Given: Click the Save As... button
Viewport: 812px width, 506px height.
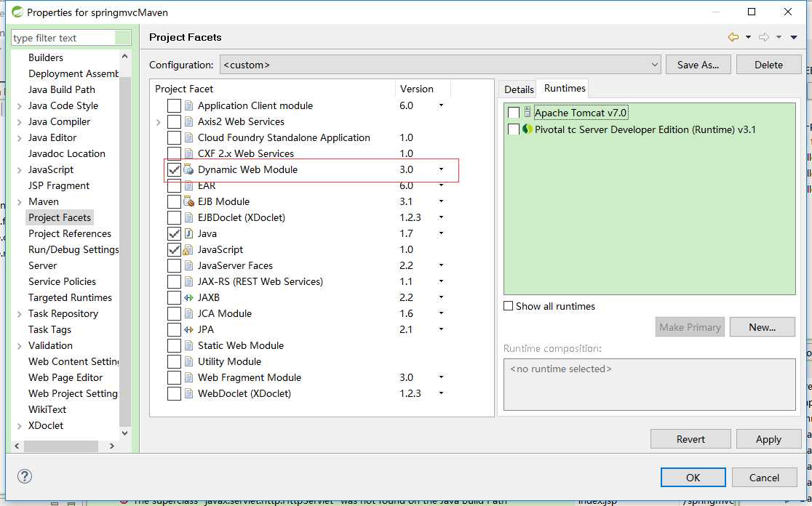Looking at the screenshot, I should tap(698, 65).
